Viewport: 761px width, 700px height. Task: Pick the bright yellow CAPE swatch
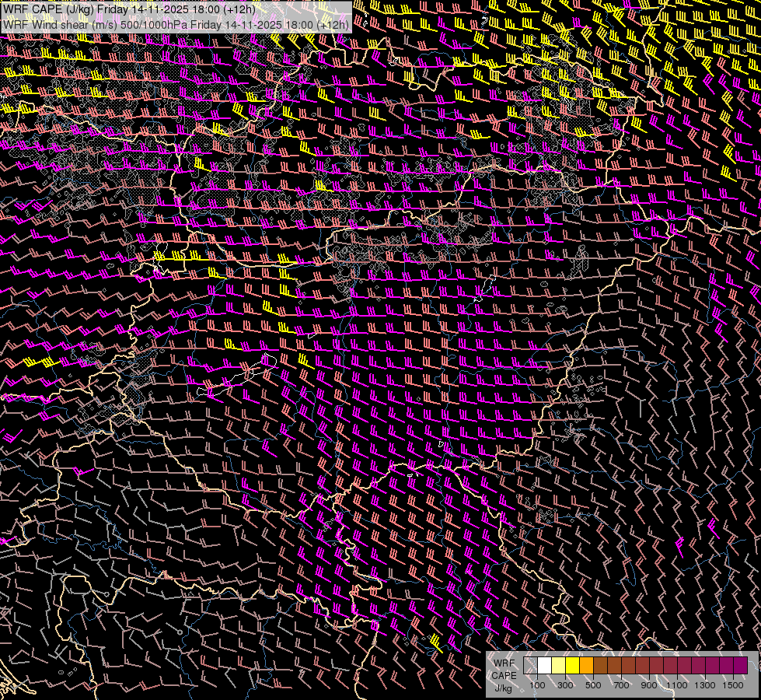coord(572,666)
